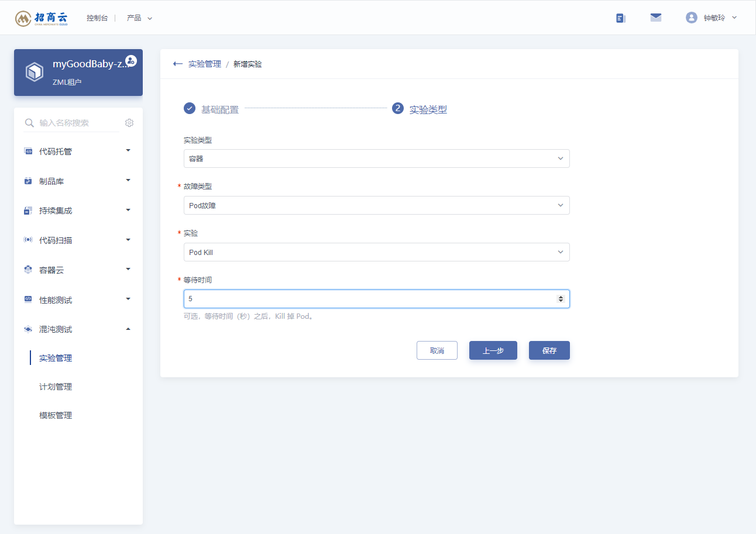The width and height of the screenshot is (756, 534).
Task: Click the step 2 circle icon
Action: 398,108
